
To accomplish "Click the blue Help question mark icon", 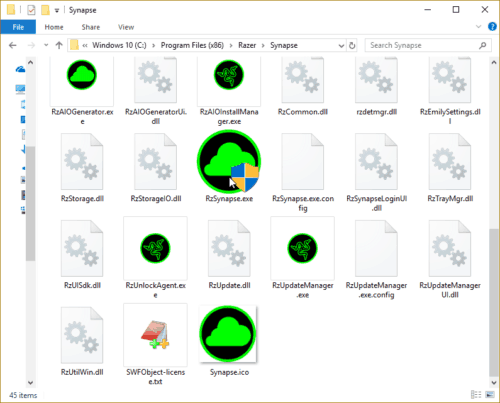I will (x=492, y=27).
